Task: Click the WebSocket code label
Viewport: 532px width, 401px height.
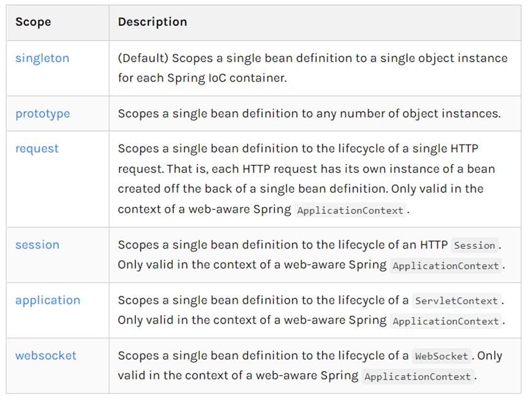Action: 442,356
